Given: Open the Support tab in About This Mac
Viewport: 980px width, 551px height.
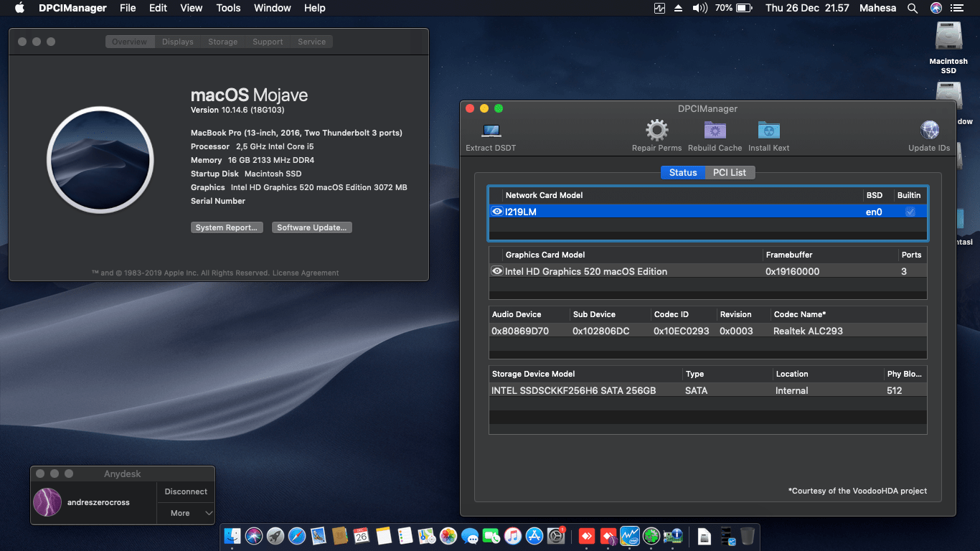Looking at the screenshot, I should (x=268, y=42).
